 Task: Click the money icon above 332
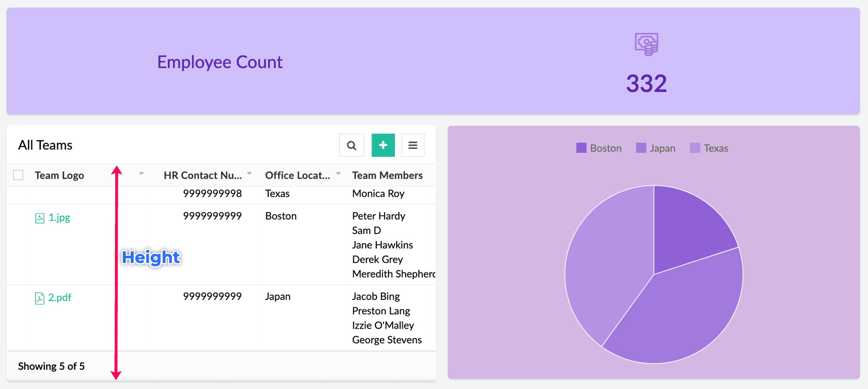pos(646,44)
